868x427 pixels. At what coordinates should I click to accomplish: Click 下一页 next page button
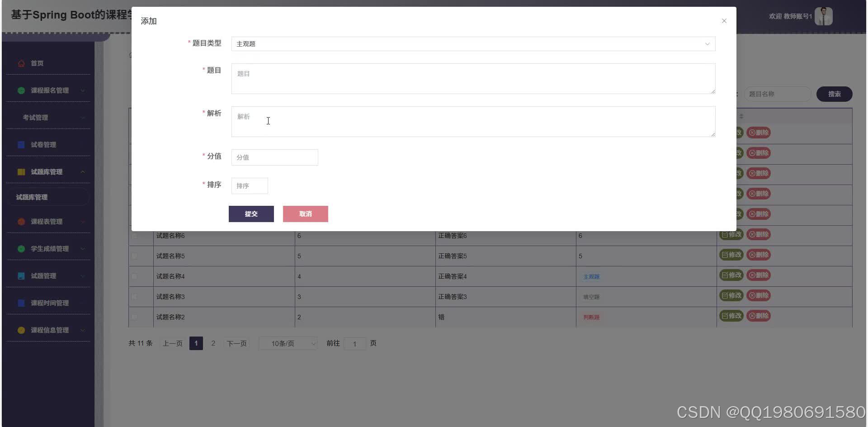(x=237, y=344)
